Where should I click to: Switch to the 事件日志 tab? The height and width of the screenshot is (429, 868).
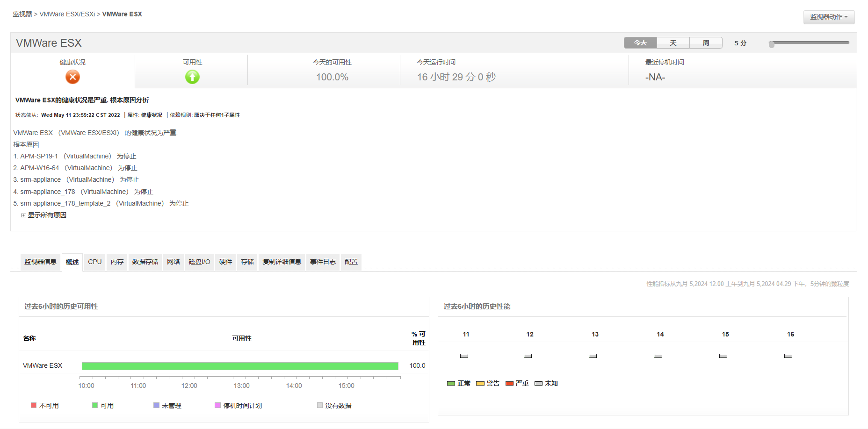click(x=323, y=262)
